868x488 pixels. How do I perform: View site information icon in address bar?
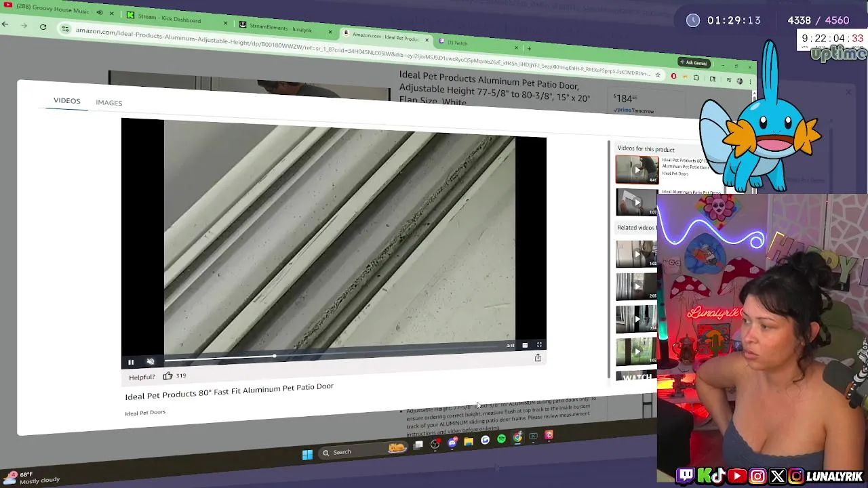tap(65, 28)
